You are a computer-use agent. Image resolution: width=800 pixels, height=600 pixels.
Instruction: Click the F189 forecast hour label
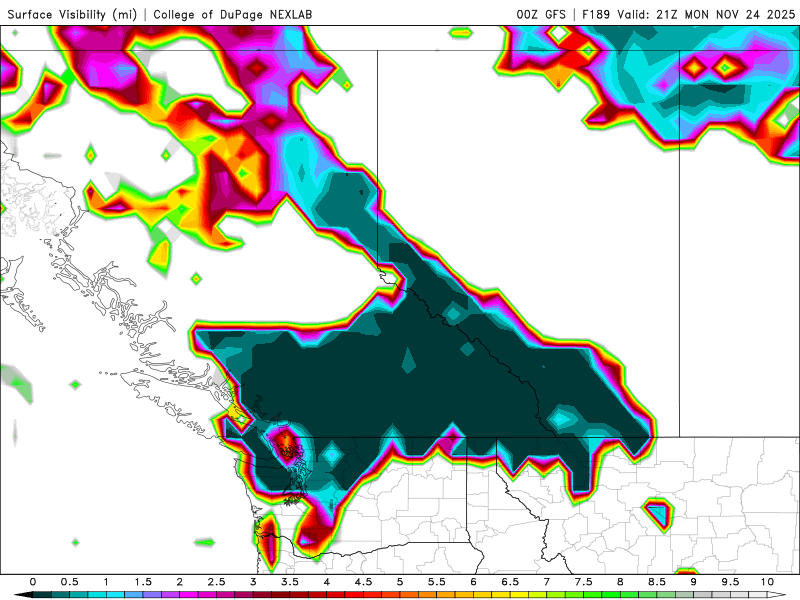[x=596, y=14]
